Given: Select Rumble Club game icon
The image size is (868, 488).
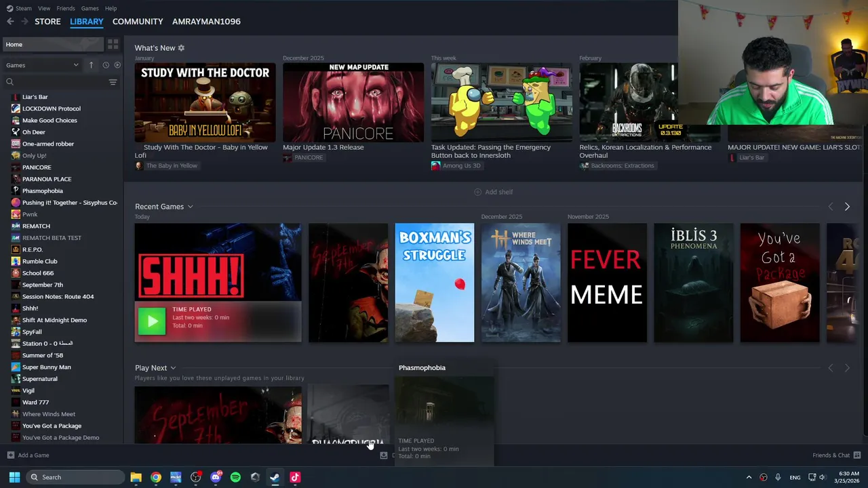Looking at the screenshot, I should 16,261.
